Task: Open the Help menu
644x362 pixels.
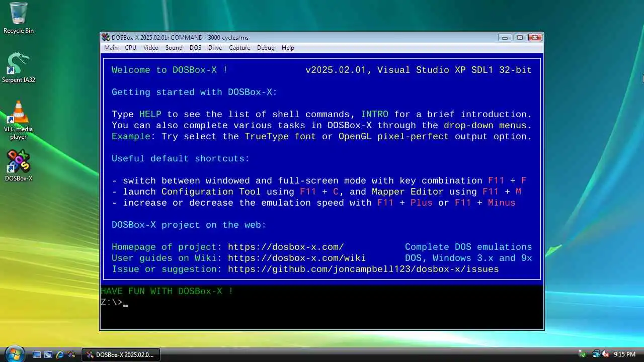Action: [x=288, y=48]
